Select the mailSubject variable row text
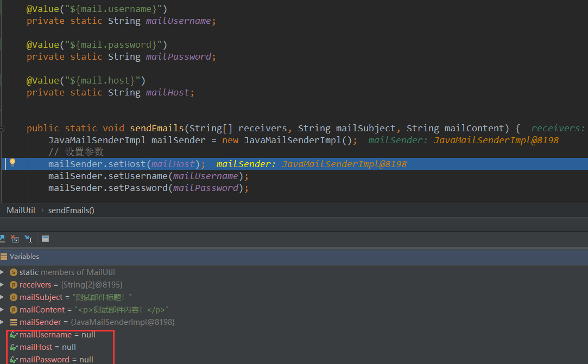Image resolution: width=588 pixels, height=364 pixels. [x=76, y=297]
